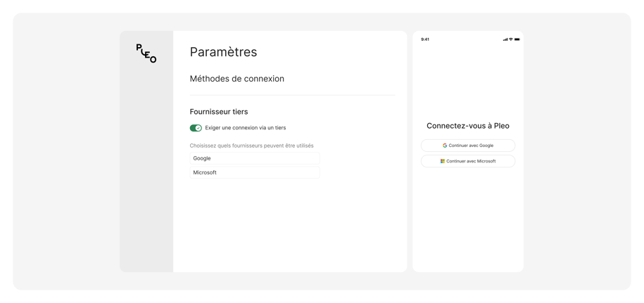Tap Continuer avec Google button
Screen dimensions: 644x303
coord(468,146)
